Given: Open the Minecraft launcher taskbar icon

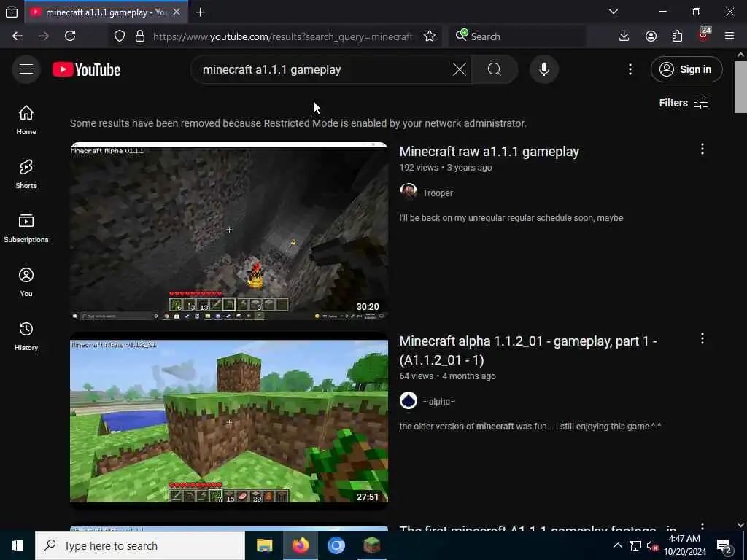Looking at the screenshot, I should [371, 545].
